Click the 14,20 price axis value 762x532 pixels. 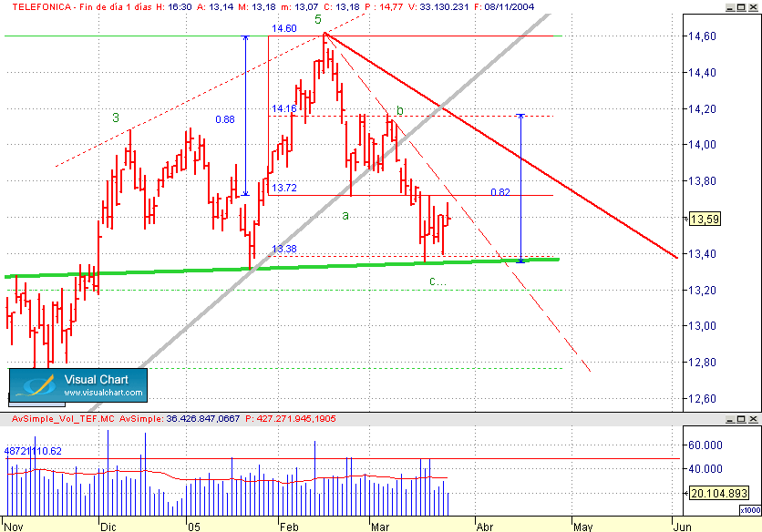point(702,109)
